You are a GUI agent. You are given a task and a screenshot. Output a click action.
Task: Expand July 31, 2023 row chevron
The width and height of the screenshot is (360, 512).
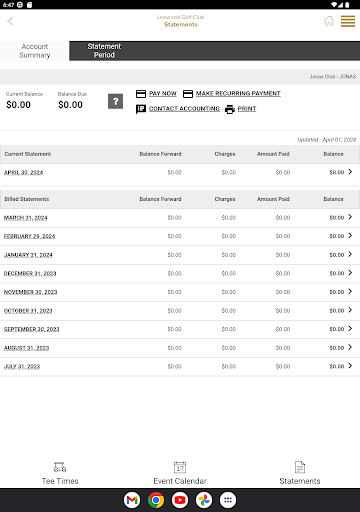[350, 366]
